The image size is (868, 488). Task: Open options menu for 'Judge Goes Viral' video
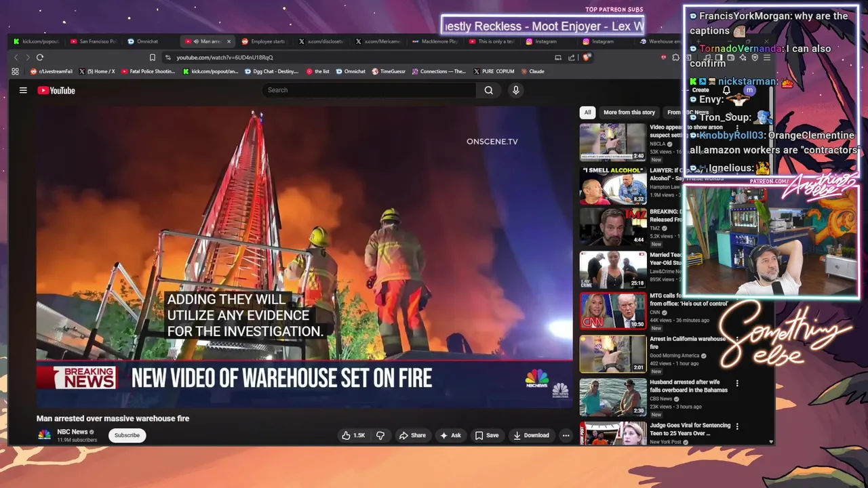(x=737, y=427)
